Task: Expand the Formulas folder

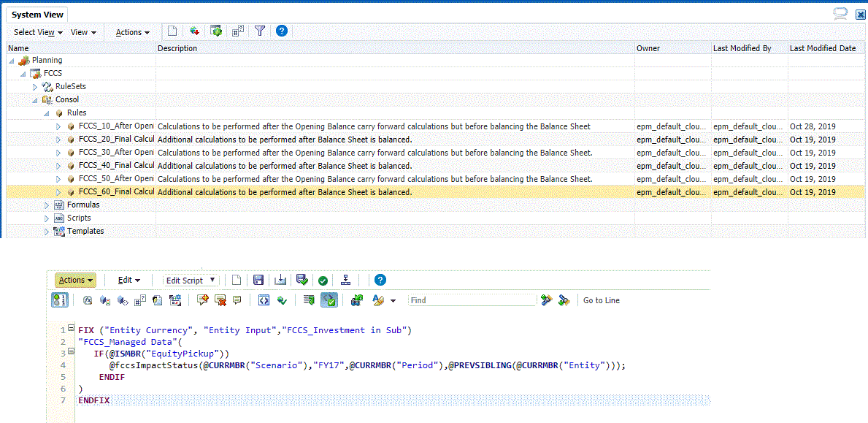Action: click(47, 205)
